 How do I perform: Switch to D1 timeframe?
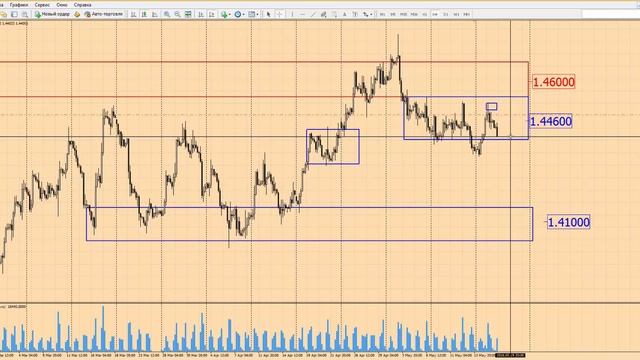[446, 14]
